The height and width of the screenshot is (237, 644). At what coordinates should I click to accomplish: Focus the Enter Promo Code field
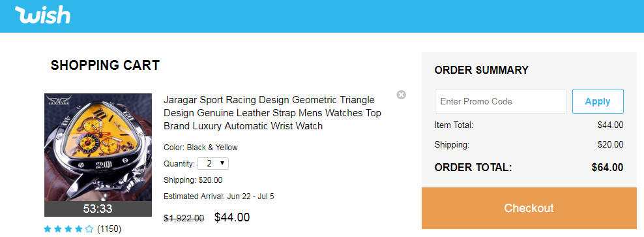click(x=500, y=101)
